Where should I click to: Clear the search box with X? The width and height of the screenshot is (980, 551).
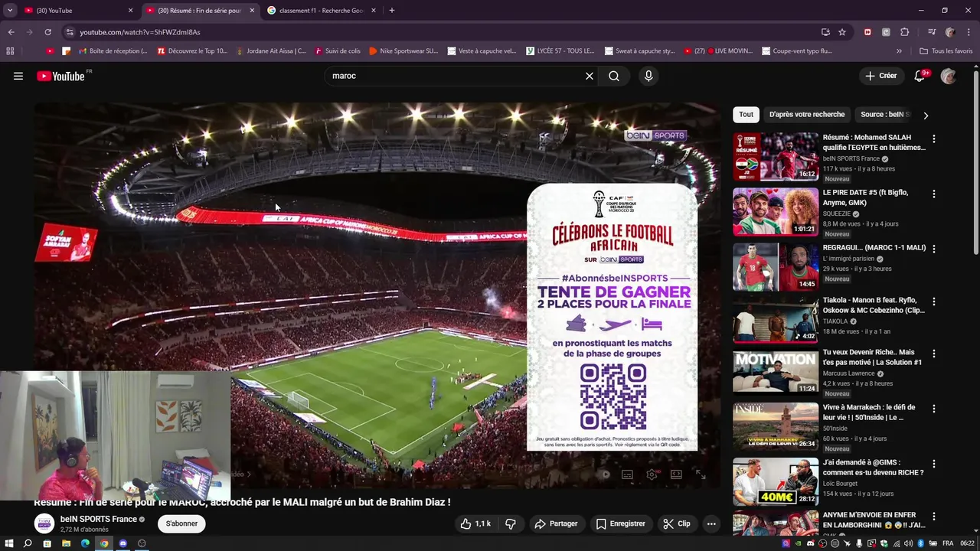[590, 76]
